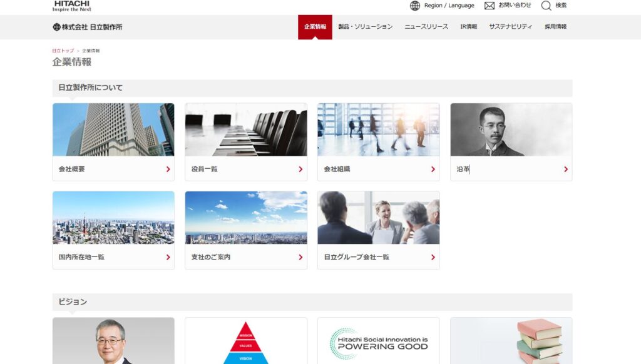The width and height of the screenshot is (641, 364).
Task: Open search via magnifier icon
Action: click(546, 6)
